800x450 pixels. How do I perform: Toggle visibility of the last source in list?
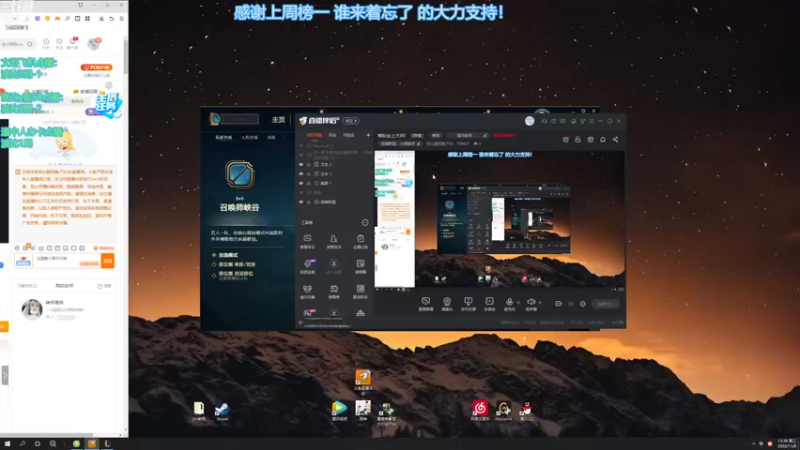pos(301,202)
